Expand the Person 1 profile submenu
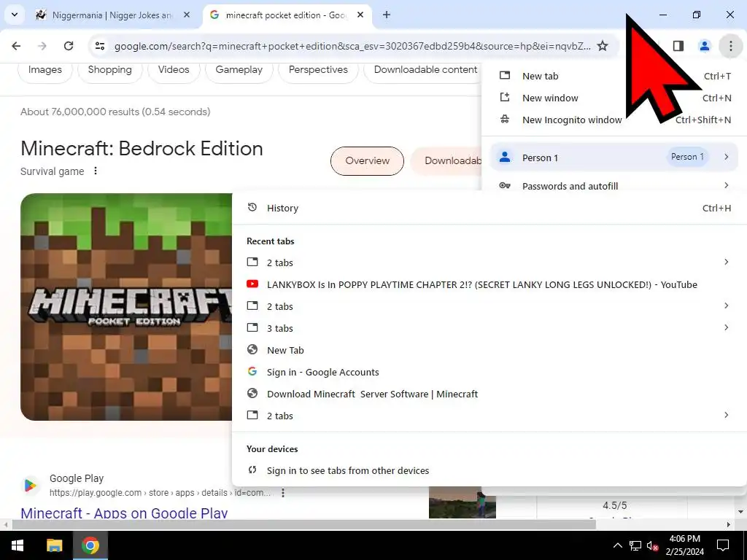Image resolution: width=747 pixels, height=560 pixels. (x=614, y=157)
